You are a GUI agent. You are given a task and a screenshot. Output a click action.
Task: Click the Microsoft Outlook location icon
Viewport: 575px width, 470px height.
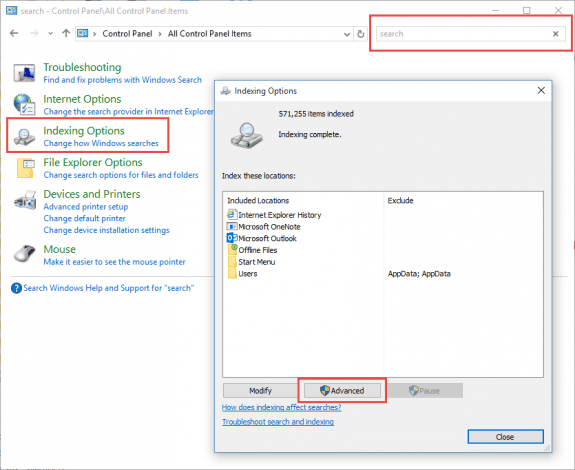tap(232, 238)
